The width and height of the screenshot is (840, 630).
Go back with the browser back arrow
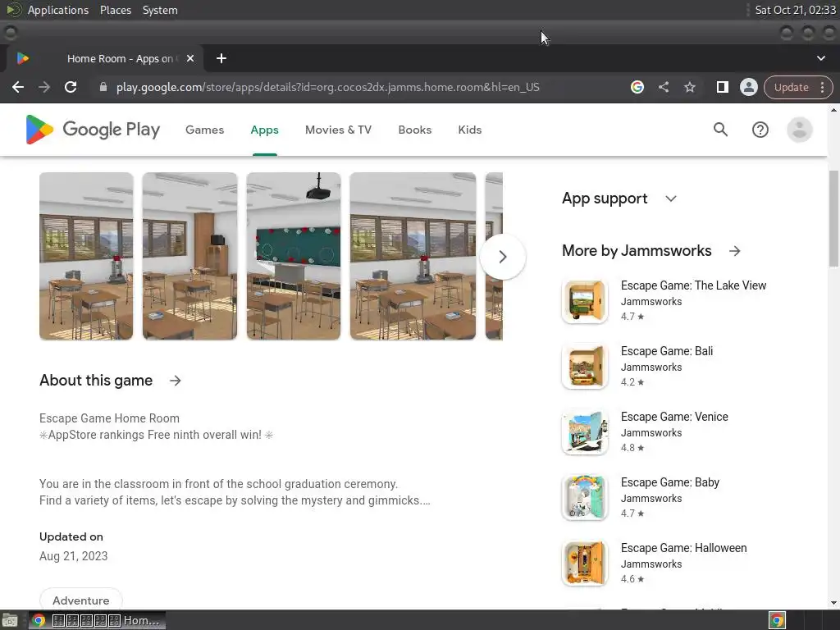[x=18, y=87]
